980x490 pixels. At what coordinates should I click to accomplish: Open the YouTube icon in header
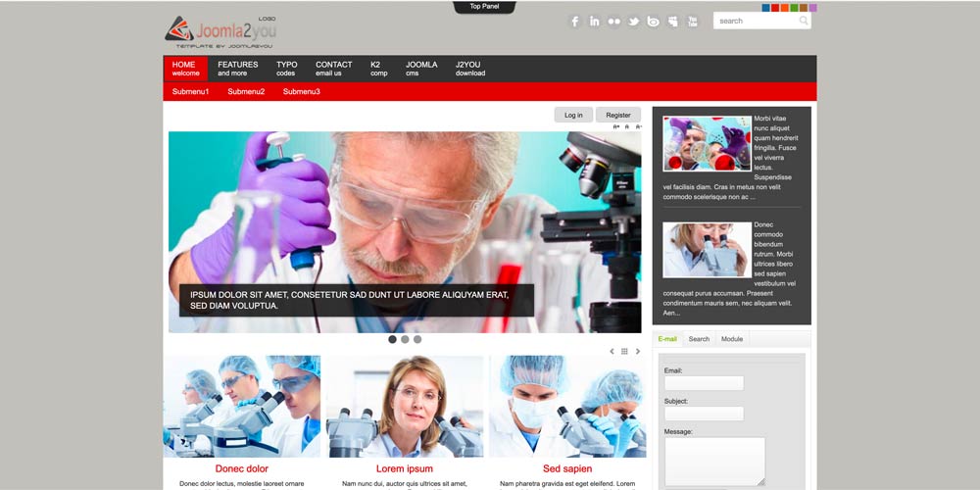tap(693, 22)
